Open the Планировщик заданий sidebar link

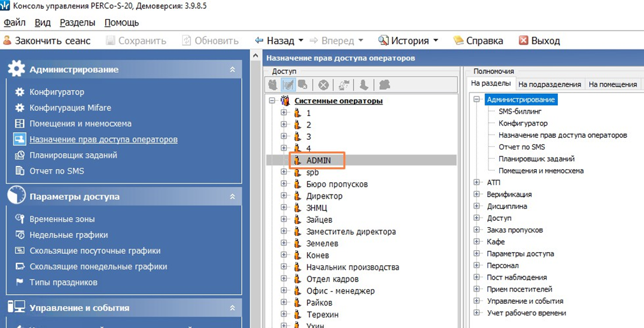(x=73, y=155)
